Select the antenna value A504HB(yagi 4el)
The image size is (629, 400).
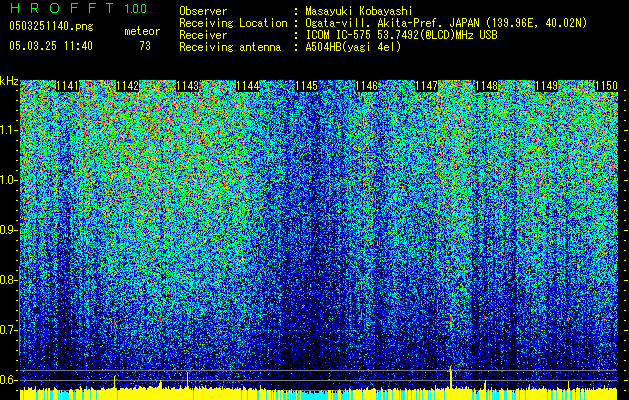click(353, 47)
